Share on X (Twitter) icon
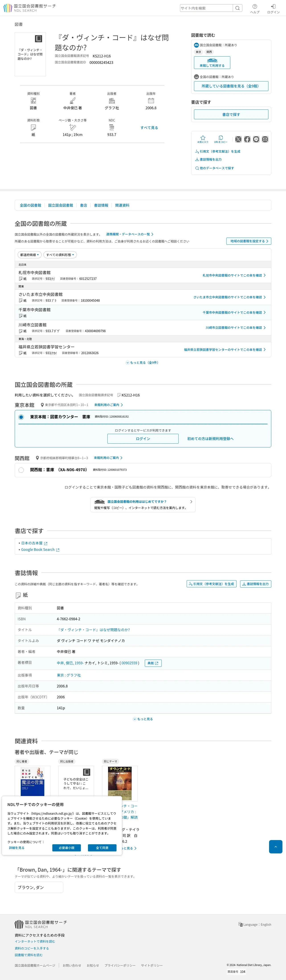 tap(238, 139)
